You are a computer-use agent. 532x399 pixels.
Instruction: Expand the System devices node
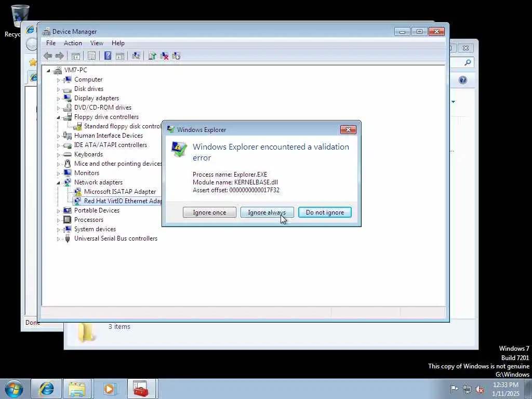(58, 230)
